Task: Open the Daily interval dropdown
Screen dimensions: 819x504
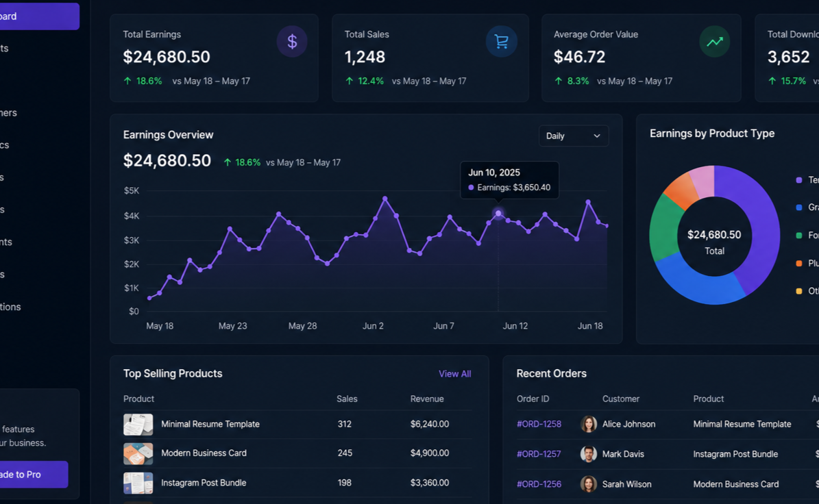Action: point(574,136)
